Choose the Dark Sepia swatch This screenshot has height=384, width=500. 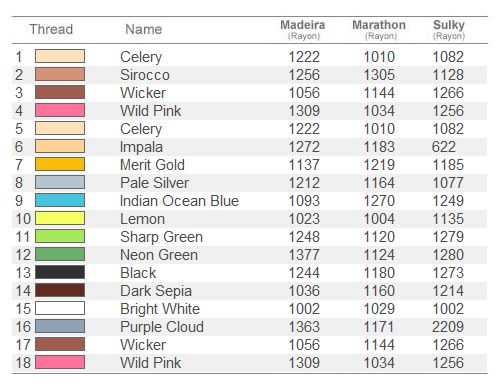[60, 290]
